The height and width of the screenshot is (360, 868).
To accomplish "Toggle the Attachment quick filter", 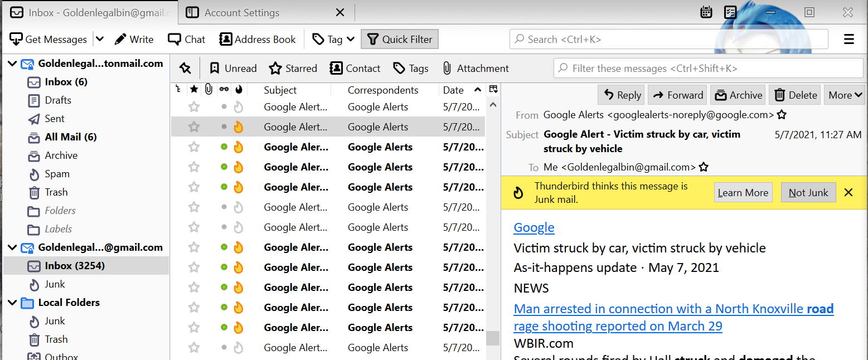I will click(475, 69).
